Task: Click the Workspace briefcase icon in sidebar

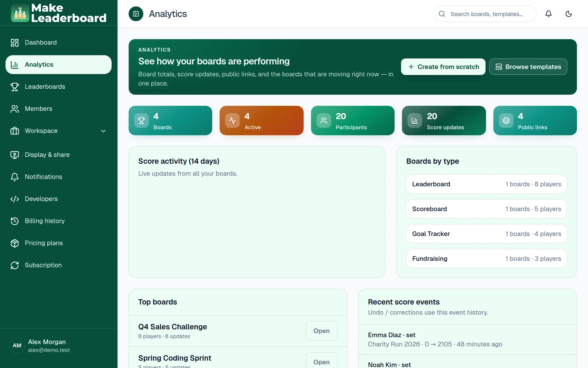Action: click(15, 131)
